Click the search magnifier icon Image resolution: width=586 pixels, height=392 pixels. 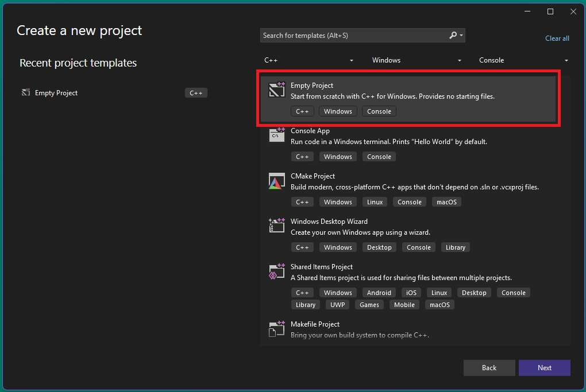click(453, 35)
